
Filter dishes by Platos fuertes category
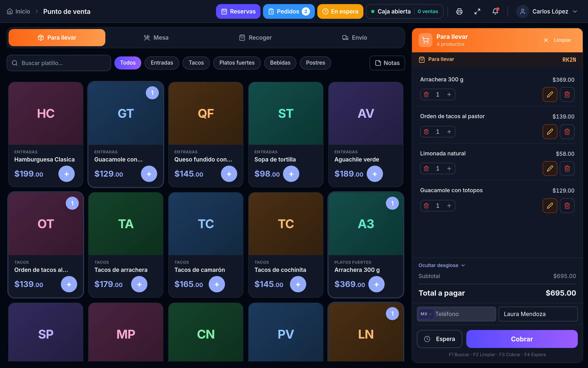click(x=237, y=63)
